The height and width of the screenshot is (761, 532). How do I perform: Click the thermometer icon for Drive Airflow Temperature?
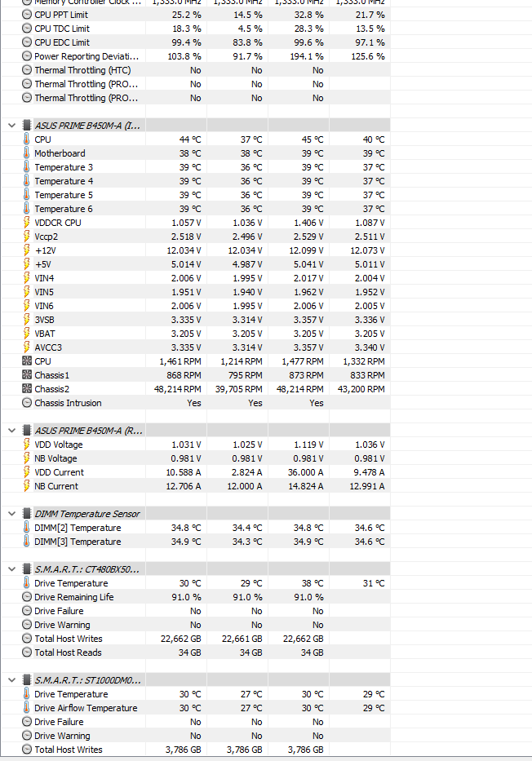pyautogui.click(x=27, y=708)
